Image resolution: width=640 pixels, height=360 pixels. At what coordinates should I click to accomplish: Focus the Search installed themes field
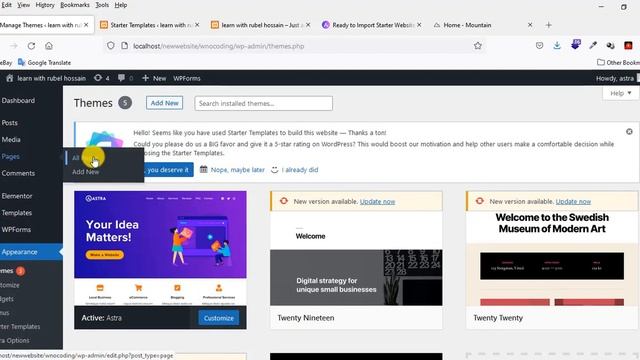[x=264, y=103]
